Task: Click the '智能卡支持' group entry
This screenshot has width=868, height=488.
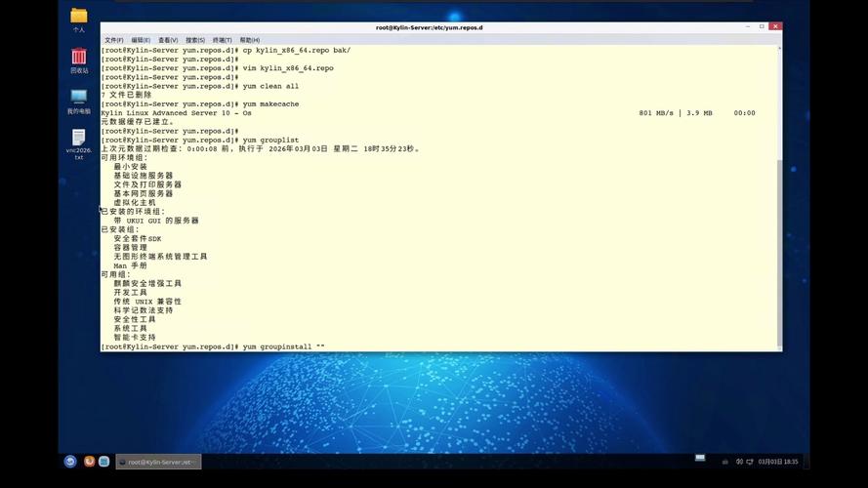Action: coord(135,337)
